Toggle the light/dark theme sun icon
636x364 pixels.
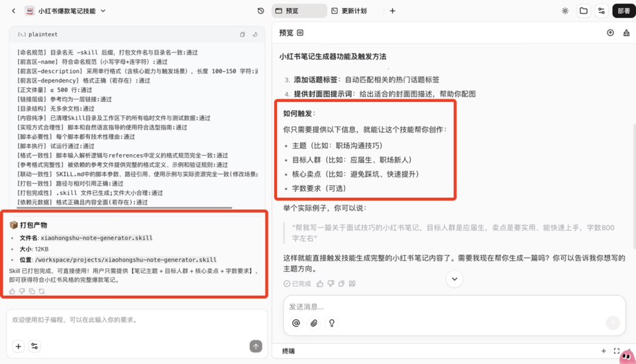click(565, 11)
